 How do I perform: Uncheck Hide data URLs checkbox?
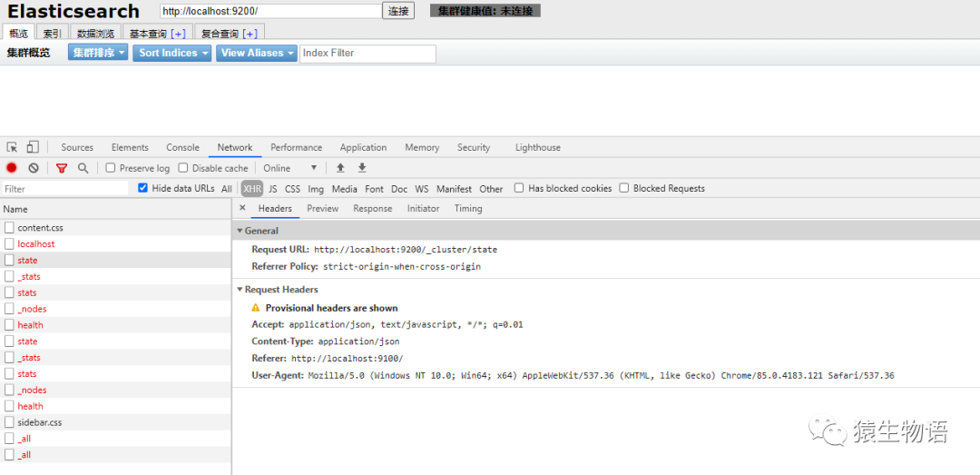coord(143,188)
